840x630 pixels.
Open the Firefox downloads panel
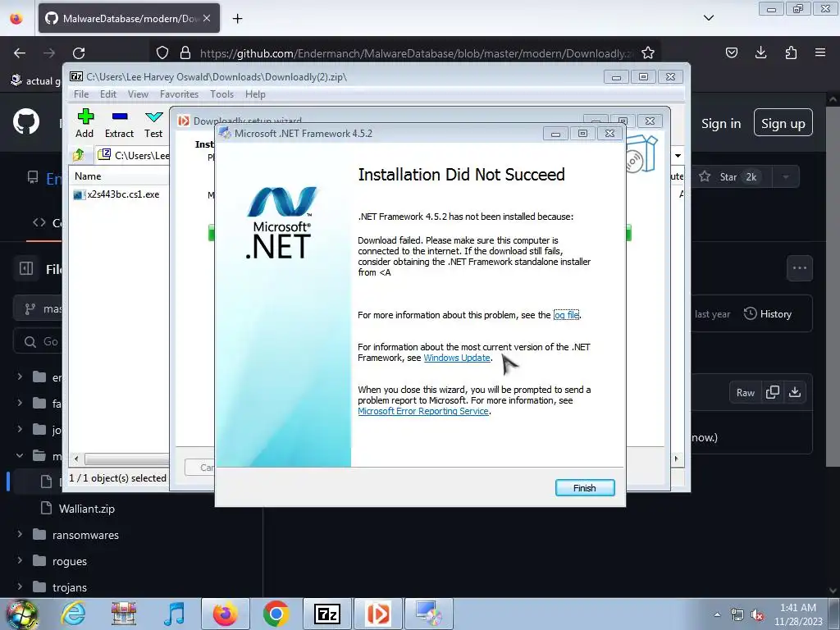click(760, 52)
